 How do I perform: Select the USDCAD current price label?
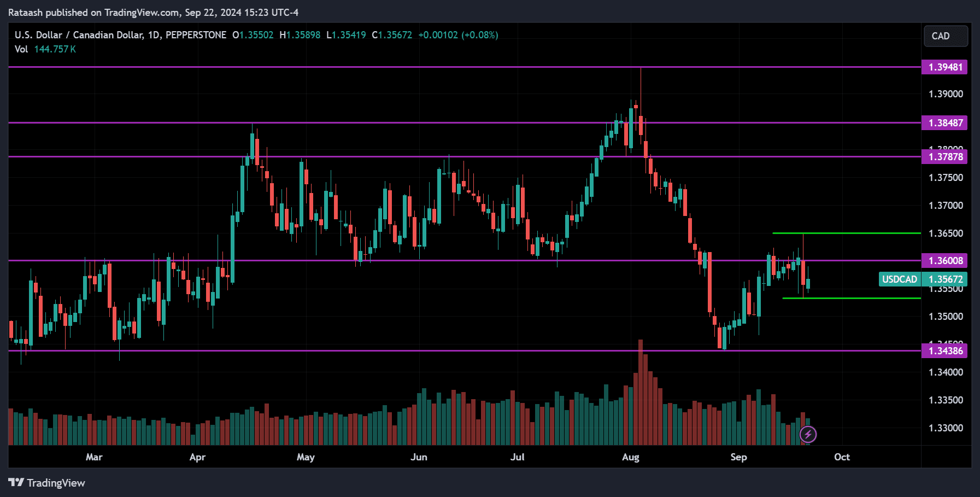pyautogui.click(x=924, y=279)
